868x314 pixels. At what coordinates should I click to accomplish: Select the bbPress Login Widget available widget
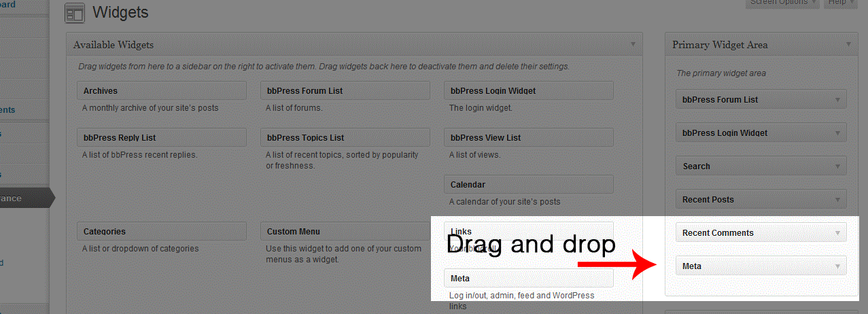pos(529,91)
